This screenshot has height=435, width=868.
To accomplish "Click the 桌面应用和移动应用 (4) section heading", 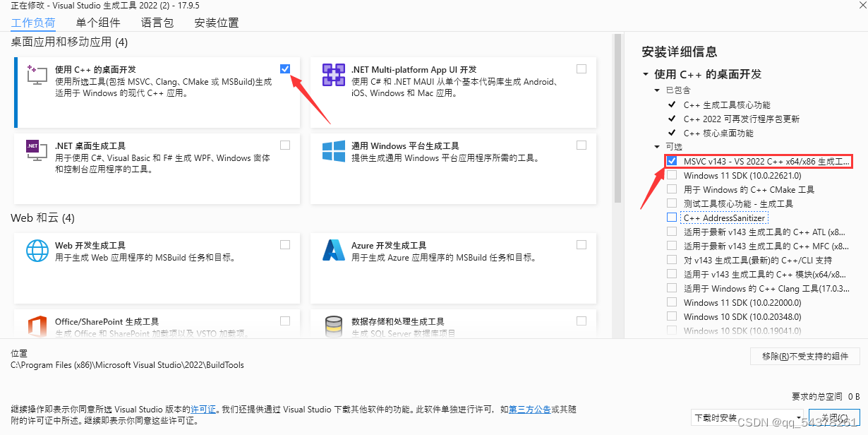I will [69, 42].
